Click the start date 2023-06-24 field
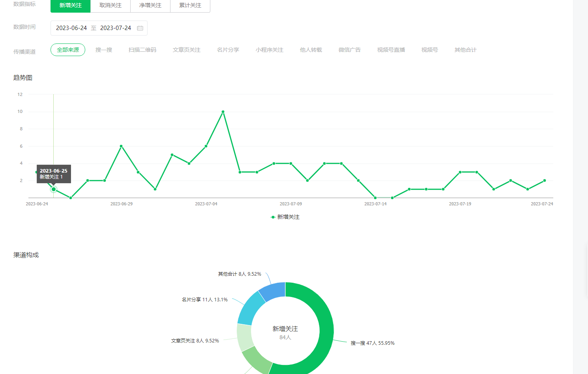The image size is (588, 374). [71, 28]
